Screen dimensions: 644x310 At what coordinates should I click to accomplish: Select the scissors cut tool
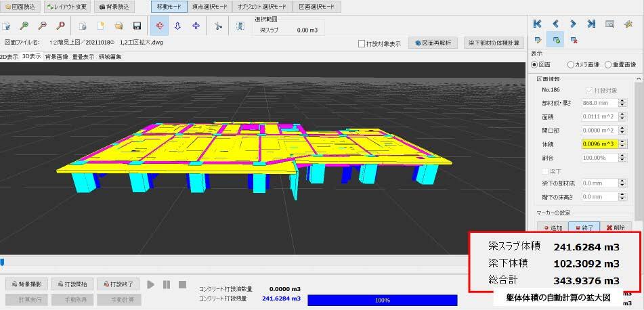coord(217,26)
